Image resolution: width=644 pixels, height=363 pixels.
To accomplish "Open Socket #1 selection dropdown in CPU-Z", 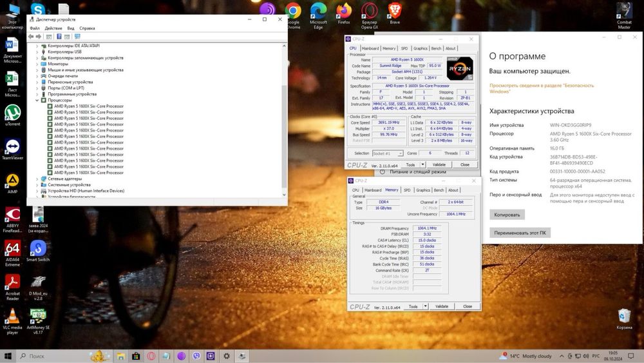I will (x=388, y=153).
